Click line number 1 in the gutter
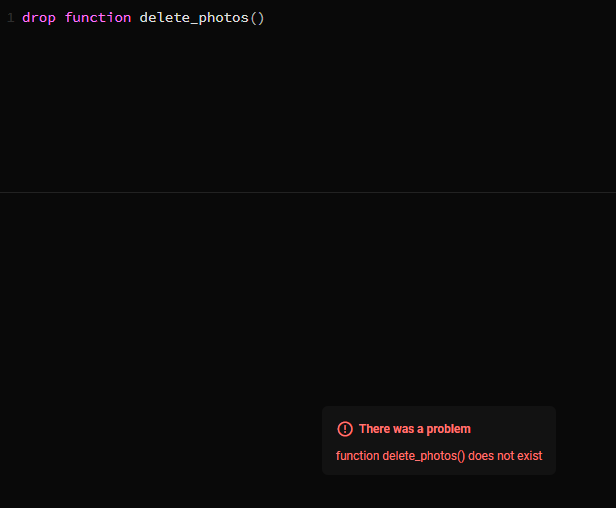The width and height of the screenshot is (616, 508). [x=10, y=18]
